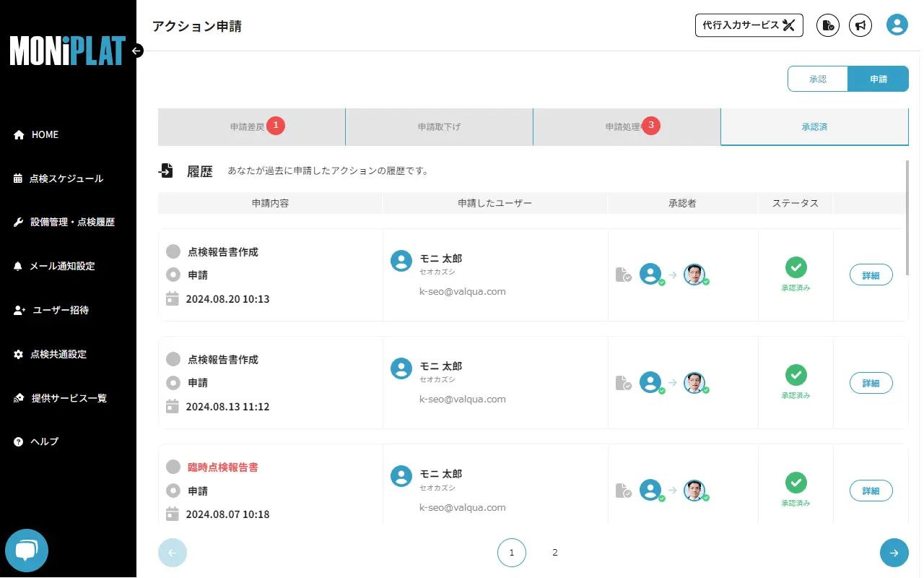Go to next page with arrow button
This screenshot has height=578, width=924.
tap(894, 553)
